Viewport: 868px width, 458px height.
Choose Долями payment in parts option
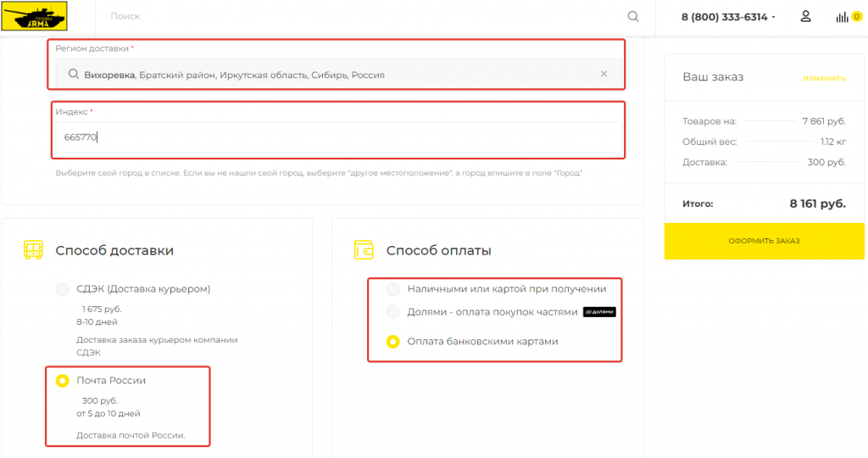tap(392, 311)
